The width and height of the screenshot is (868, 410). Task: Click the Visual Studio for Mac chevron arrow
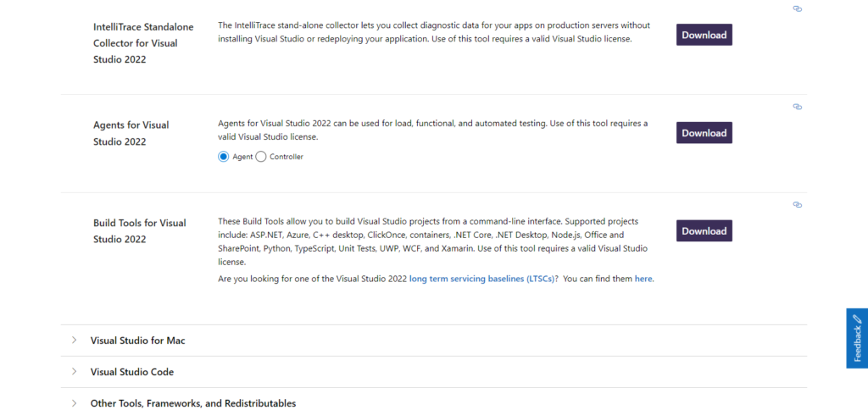tap(75, 341)
